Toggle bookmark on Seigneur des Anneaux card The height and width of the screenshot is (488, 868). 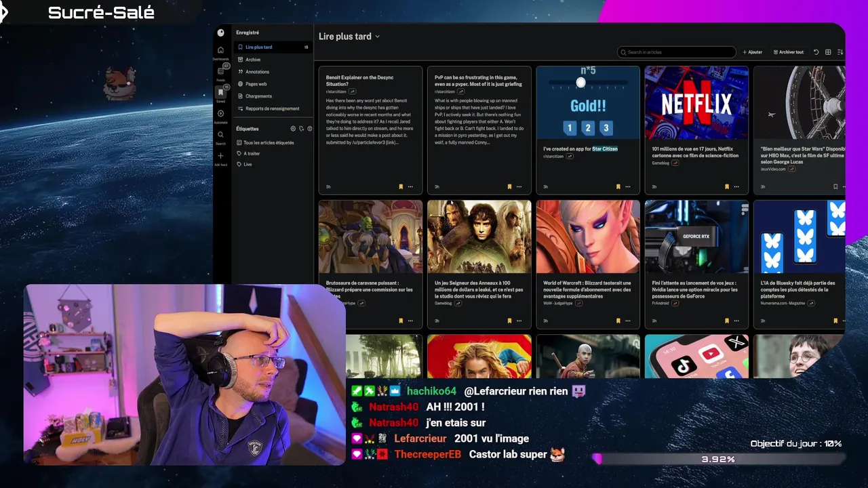tap(509, 321)
